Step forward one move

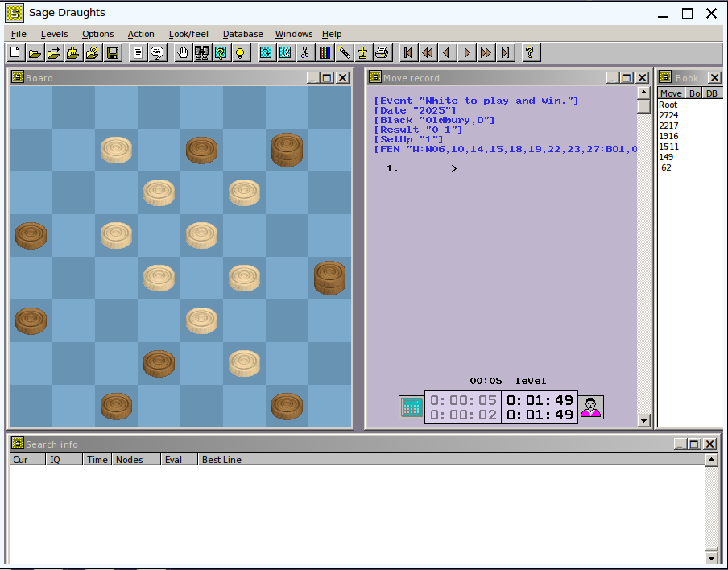point(467,53)
